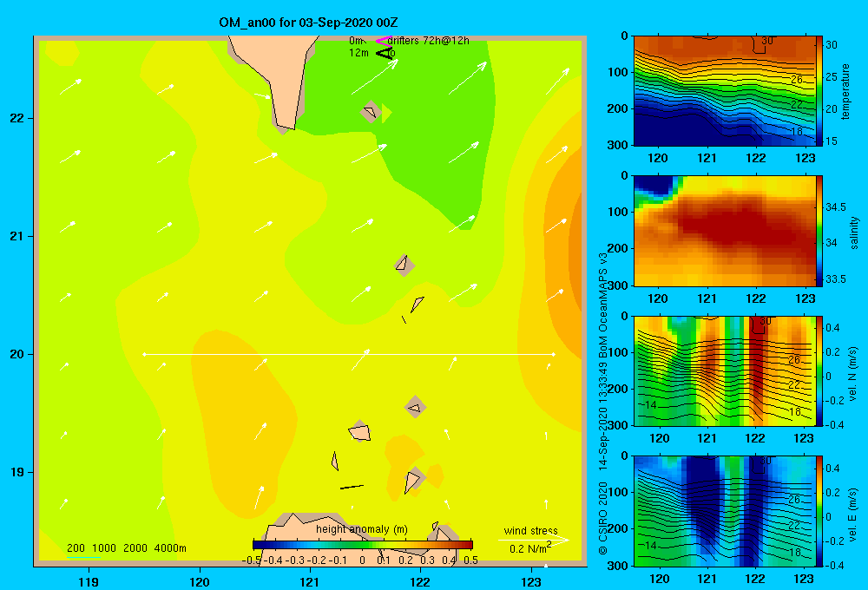Click the "33.5" tick on salinity color bar
The height and width of the screenshot is (590, 868).
836,279
